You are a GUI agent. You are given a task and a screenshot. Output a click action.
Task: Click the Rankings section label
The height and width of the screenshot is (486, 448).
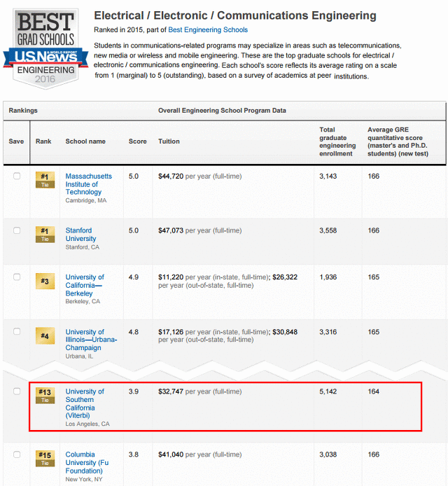point(23,111)
